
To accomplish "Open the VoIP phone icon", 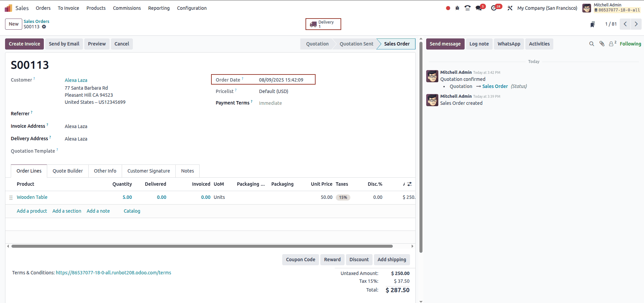I will pyautogui.click(x=468, y=8).
